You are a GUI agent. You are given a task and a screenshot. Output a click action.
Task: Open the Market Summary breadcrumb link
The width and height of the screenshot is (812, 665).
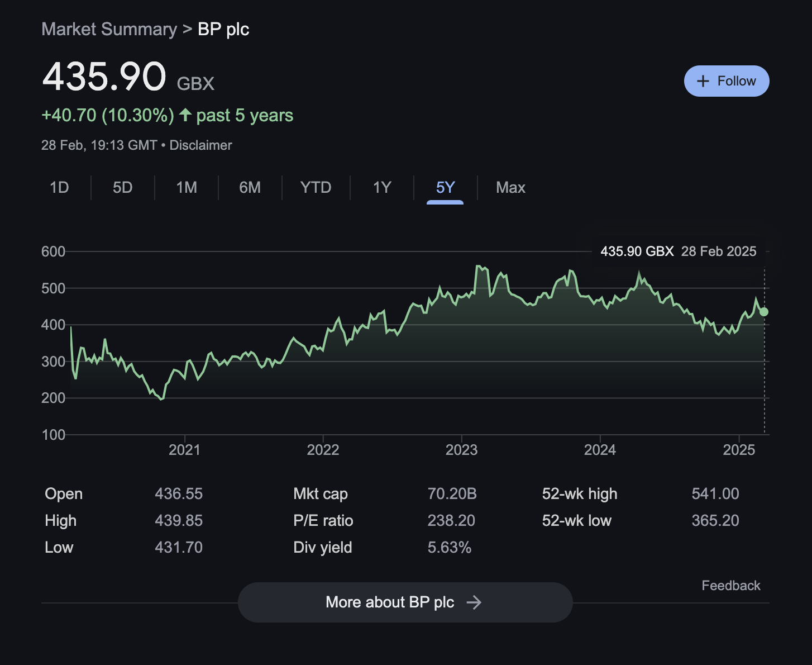[x=109, y=29]
